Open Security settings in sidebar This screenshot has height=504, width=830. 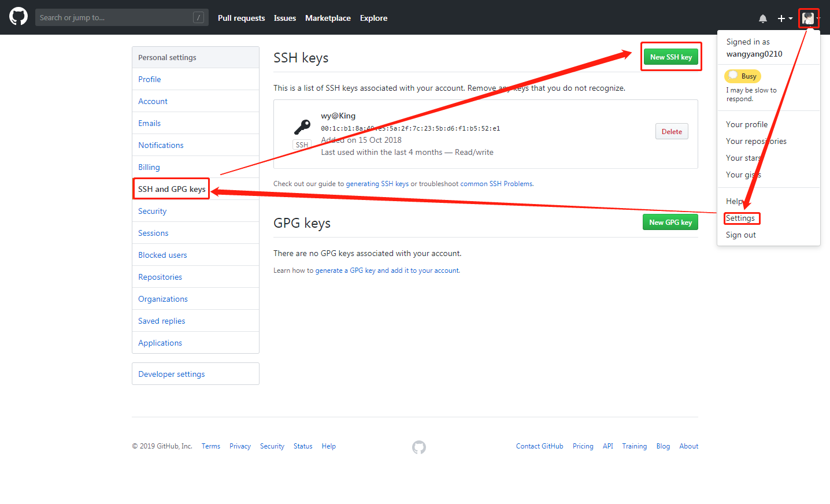pyautogui.click(x=195, y=211)
